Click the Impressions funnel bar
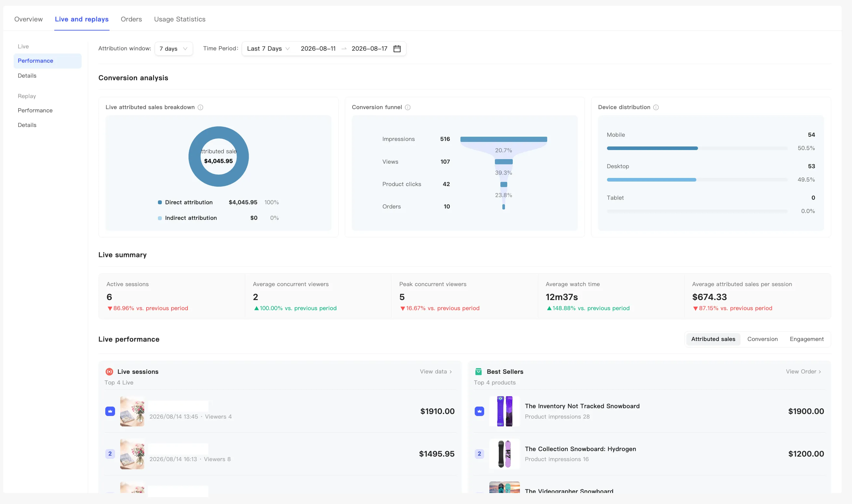 [504, 139]
